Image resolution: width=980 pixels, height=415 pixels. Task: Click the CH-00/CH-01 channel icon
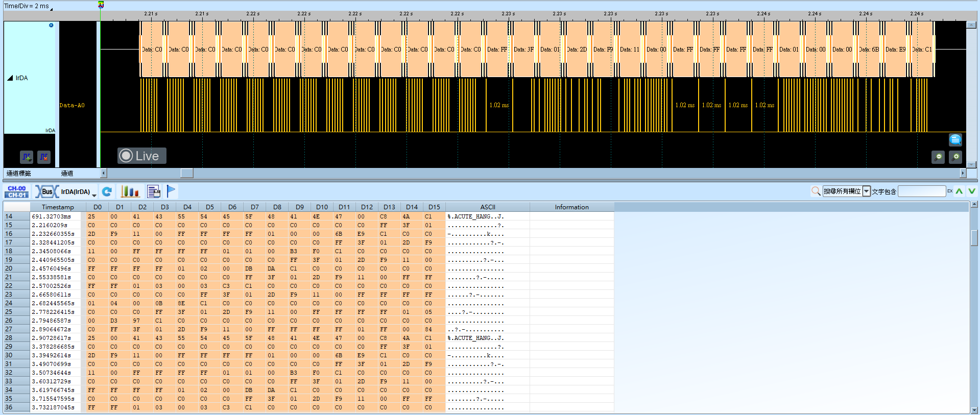(x=17, y=191)
